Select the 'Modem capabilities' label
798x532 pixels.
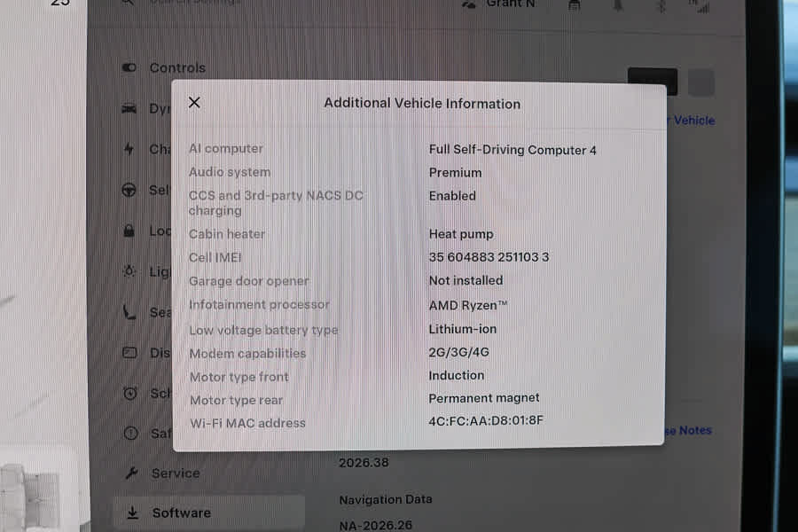point(248,353)
